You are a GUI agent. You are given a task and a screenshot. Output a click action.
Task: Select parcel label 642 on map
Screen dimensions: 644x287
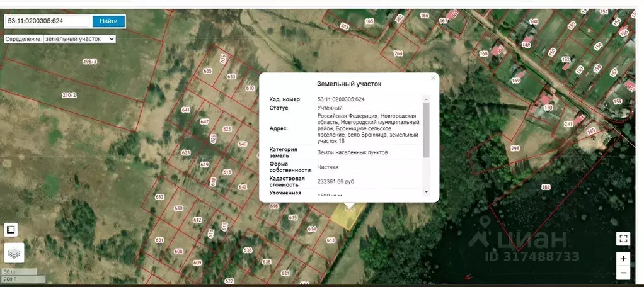coord(243,187)
